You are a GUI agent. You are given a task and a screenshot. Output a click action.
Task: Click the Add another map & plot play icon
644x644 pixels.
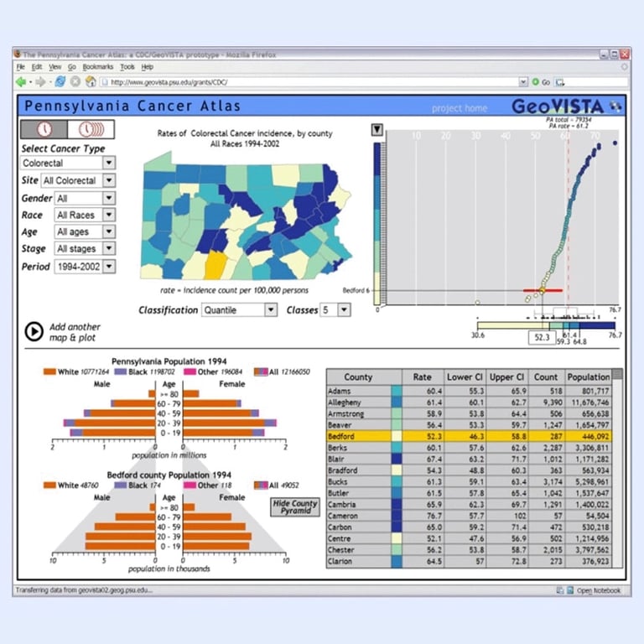[x=34, y=331]
